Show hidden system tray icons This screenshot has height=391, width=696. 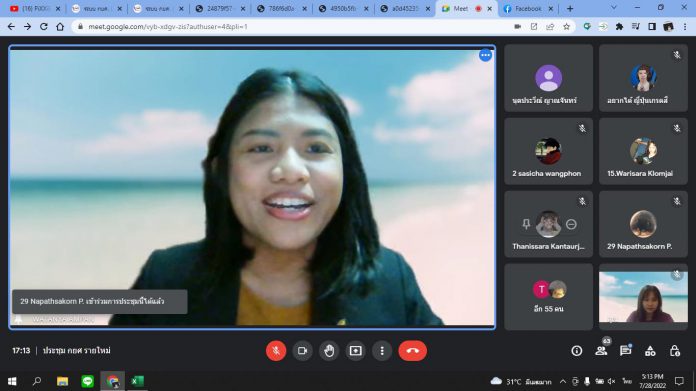point(562,381)
